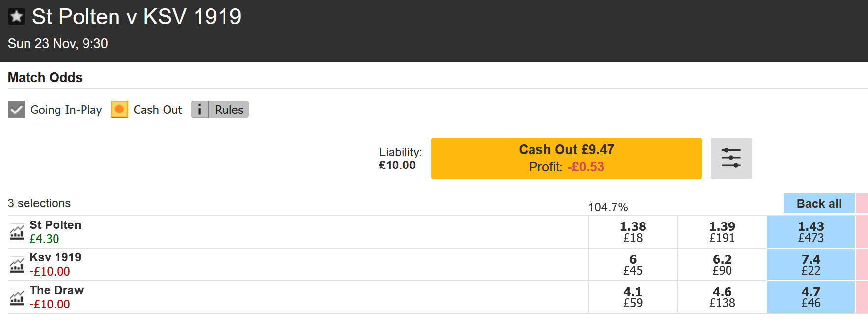
Task: Open the Ksv 1919 price chart icon
Action: coord(17,265)
